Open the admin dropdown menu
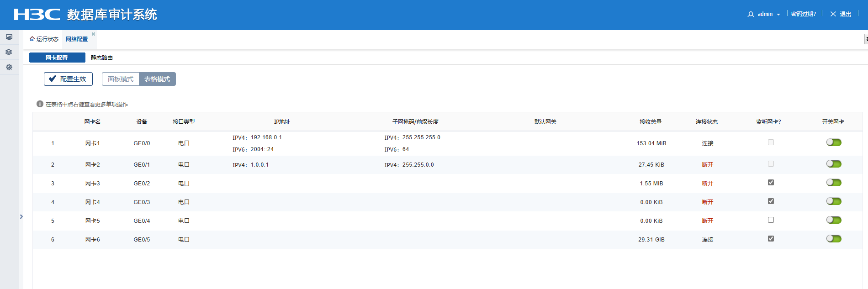 tap(769, 14)
